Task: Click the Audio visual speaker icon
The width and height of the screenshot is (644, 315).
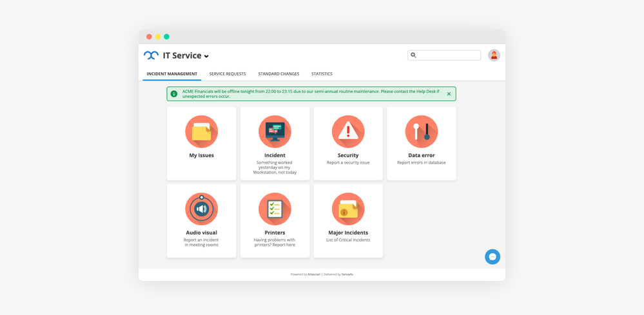Action: click(201, 209)
